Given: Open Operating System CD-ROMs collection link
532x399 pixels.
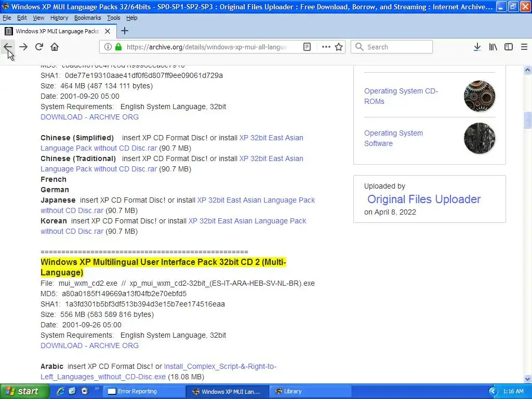Looking at the screenshot, I should tap(401, 96).
